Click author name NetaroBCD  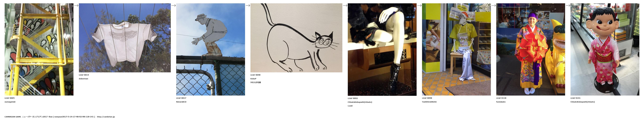click(x=181, y=102)
